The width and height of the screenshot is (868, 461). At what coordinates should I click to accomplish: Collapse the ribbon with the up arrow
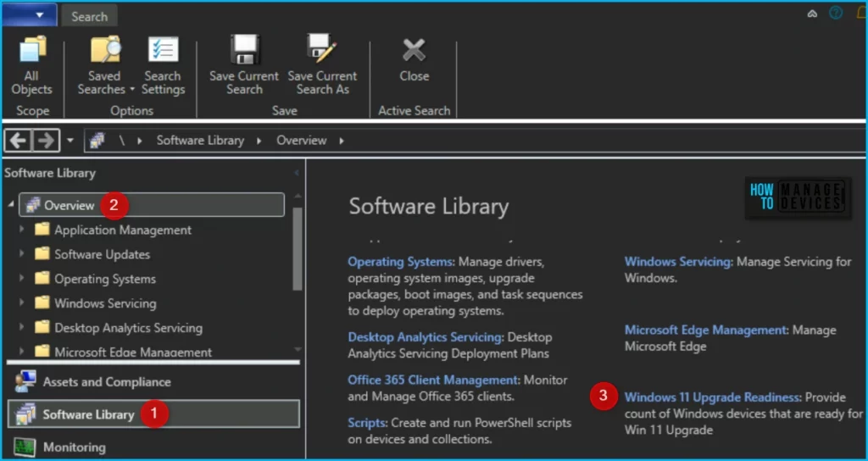point(812,14)
